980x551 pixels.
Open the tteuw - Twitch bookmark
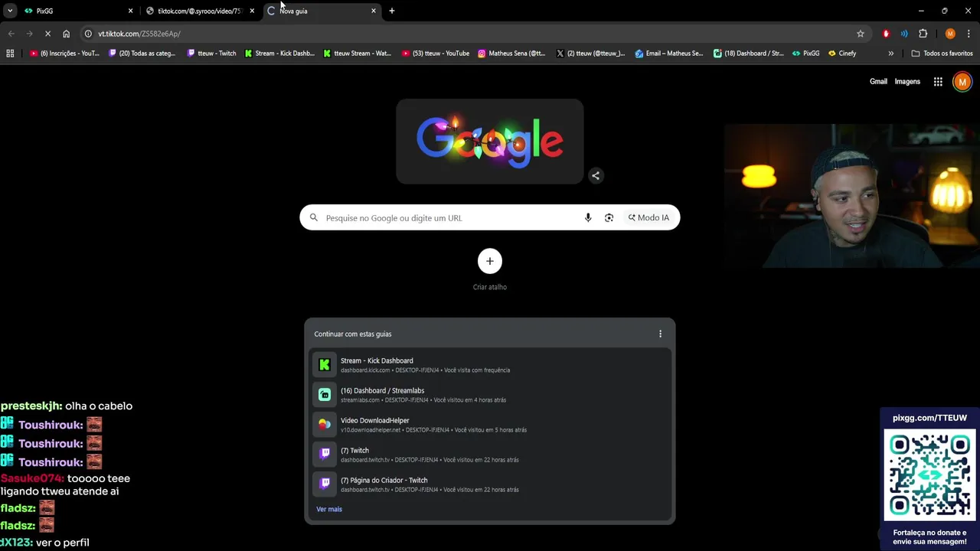click(x=212, y=54)
